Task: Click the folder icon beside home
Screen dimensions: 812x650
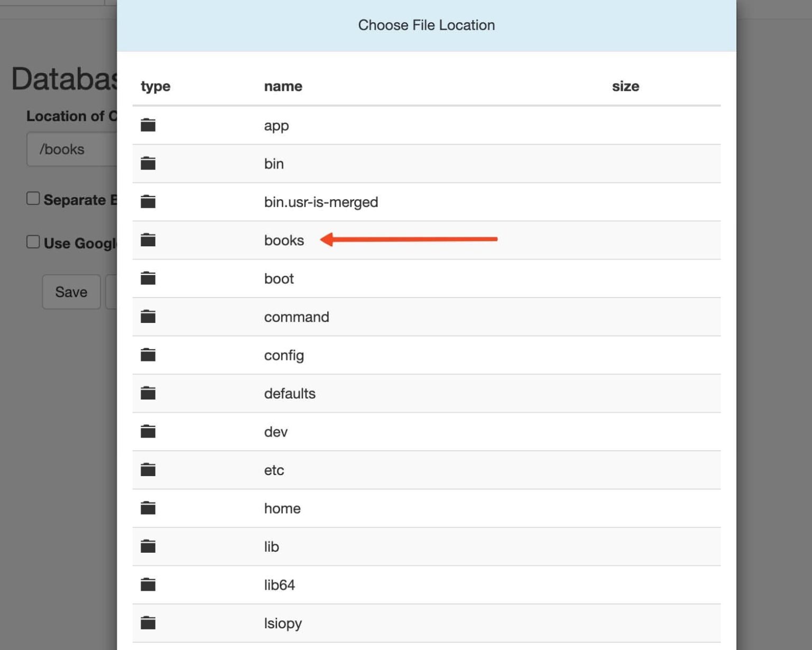Action: pos(148,508)
